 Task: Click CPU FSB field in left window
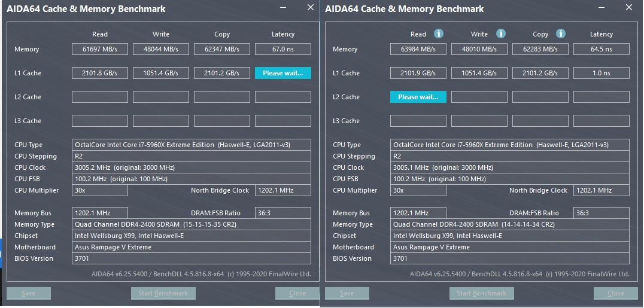point(192,179)
